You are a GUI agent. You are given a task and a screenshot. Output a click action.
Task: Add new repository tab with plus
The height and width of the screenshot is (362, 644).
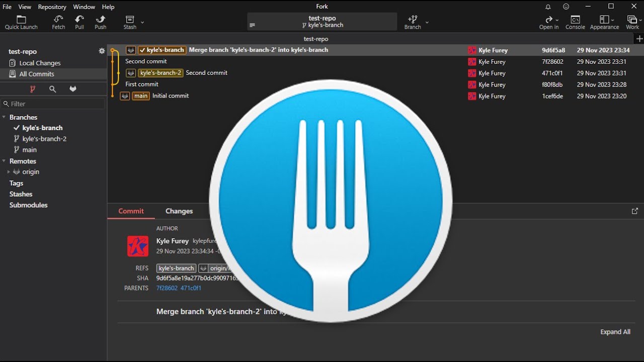(639, 39)
